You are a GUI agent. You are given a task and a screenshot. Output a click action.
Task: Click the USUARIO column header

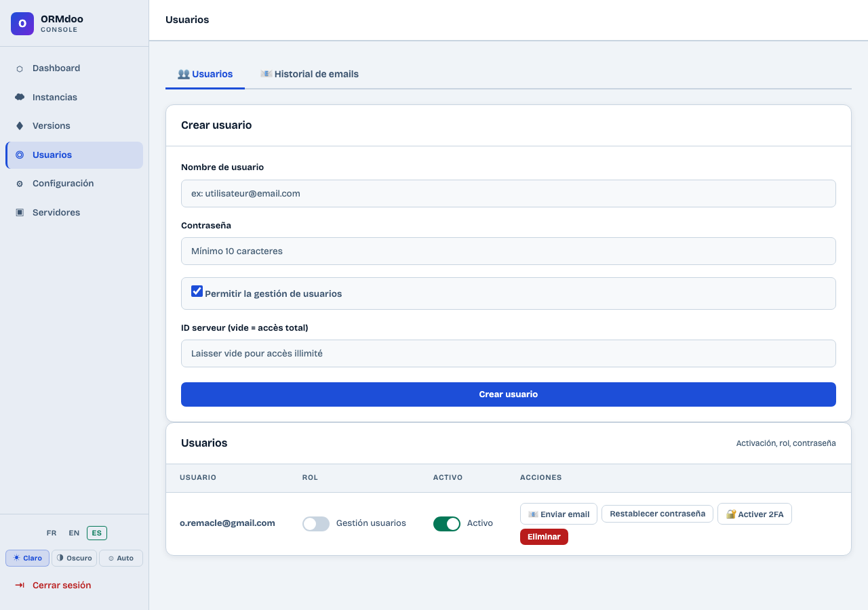(198, 477)
